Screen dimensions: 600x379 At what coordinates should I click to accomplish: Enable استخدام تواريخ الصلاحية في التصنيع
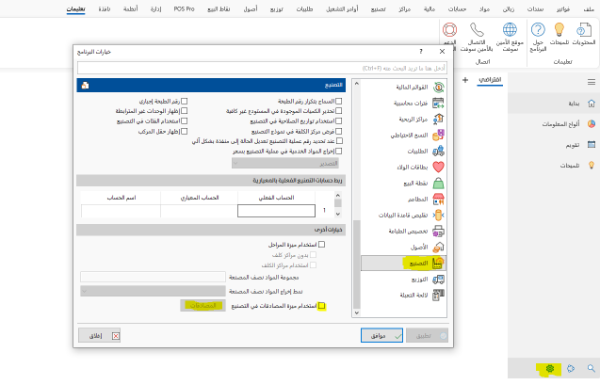tap(338, 121)
